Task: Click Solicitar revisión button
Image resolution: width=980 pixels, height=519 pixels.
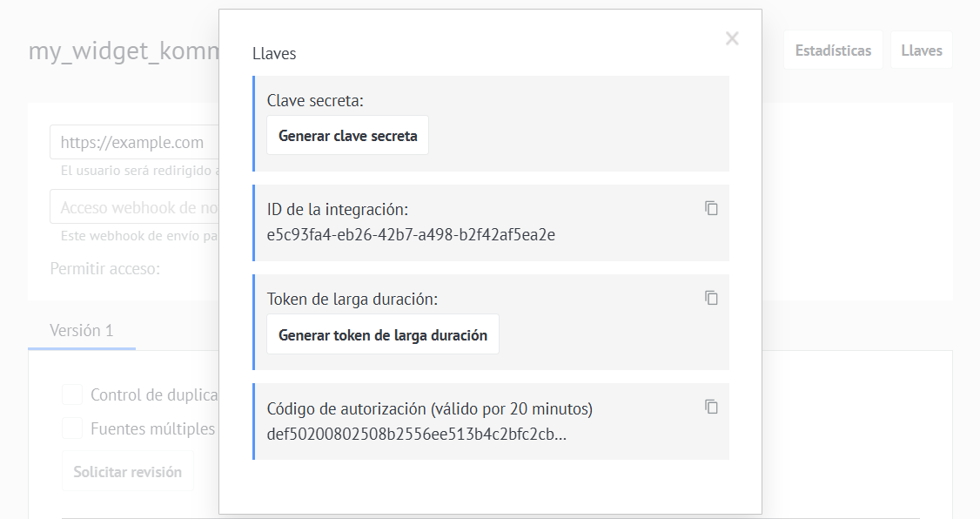Action: pos(127,471)
